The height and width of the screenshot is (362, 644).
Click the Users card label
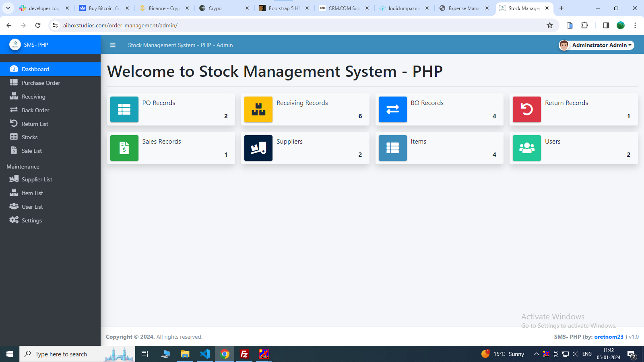point(553,142)
